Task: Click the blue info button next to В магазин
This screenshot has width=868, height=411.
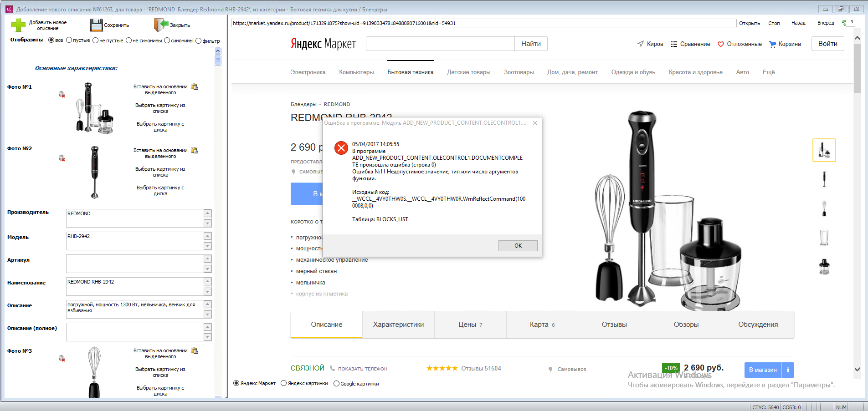Action: tap(788, 370)
